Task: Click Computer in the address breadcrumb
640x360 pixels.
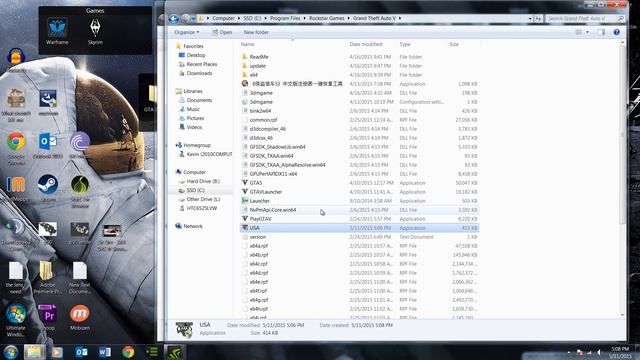Action: tap(223, 18)
